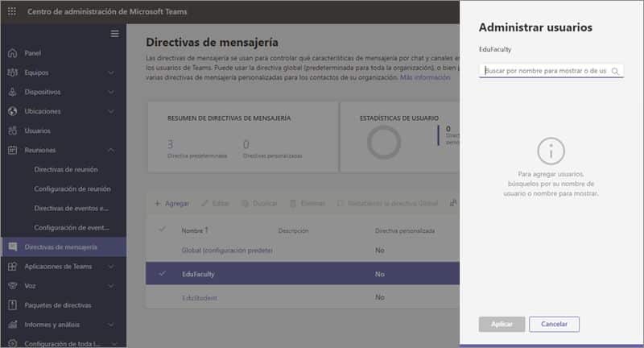Viewport: 644px width, 348px height.
Task: Click the copy icon next to Duplicar
Action: 245,203
